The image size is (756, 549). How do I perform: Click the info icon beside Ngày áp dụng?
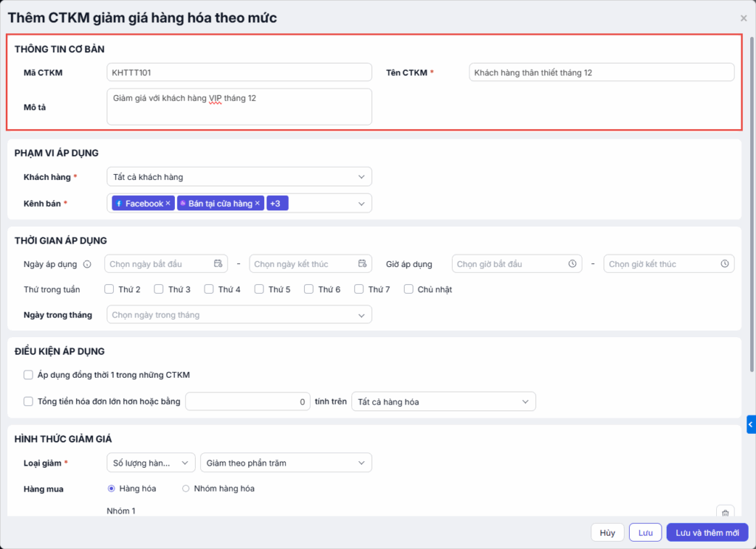click(x=87, y=264)
